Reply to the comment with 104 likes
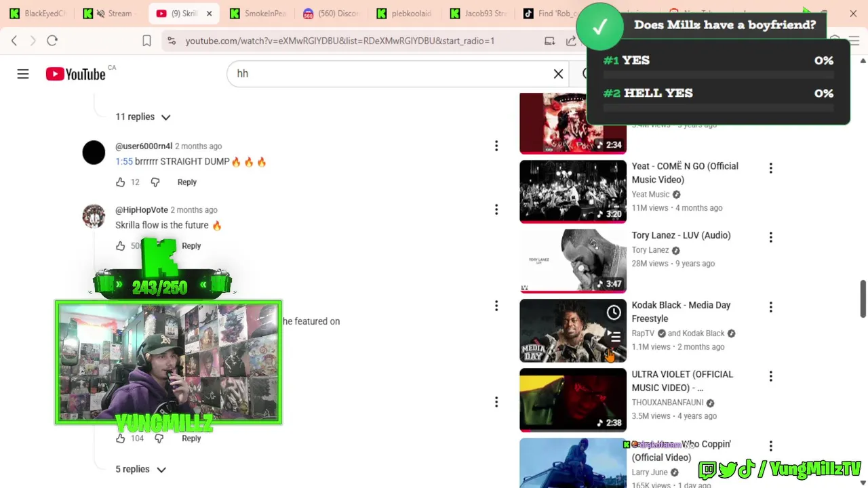Image resolution: width=868 pixels, height=488 pixels. 191,438
